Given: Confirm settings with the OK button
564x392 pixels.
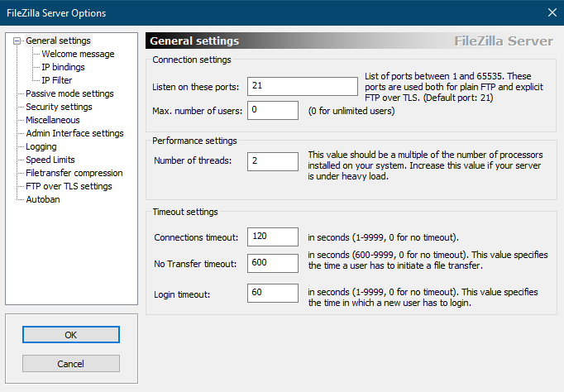Looking at the screenshot, I should click(x=71, y=335).
